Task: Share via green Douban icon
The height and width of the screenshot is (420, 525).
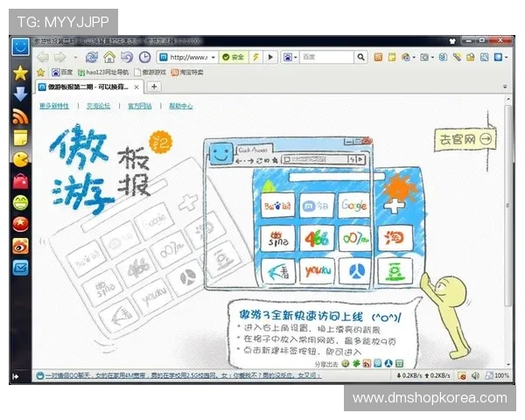Action: pyautogui.click(x=399, y=363)
